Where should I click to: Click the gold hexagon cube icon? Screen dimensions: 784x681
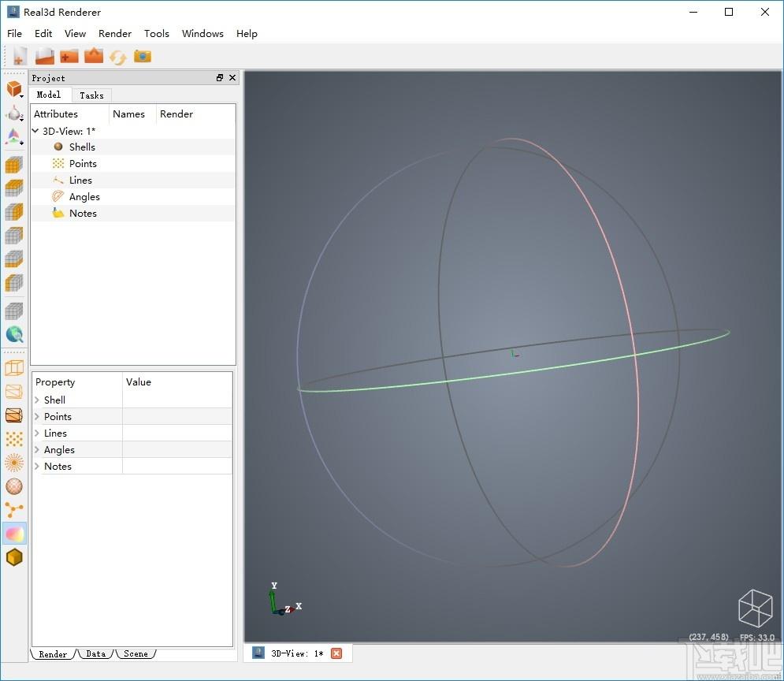click(x=14, y=557)
